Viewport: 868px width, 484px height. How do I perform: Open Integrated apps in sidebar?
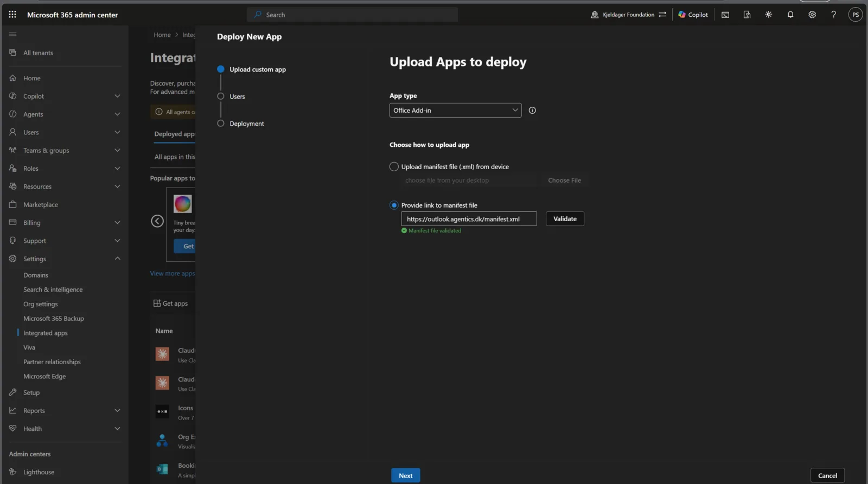click(x=46, y=333)
